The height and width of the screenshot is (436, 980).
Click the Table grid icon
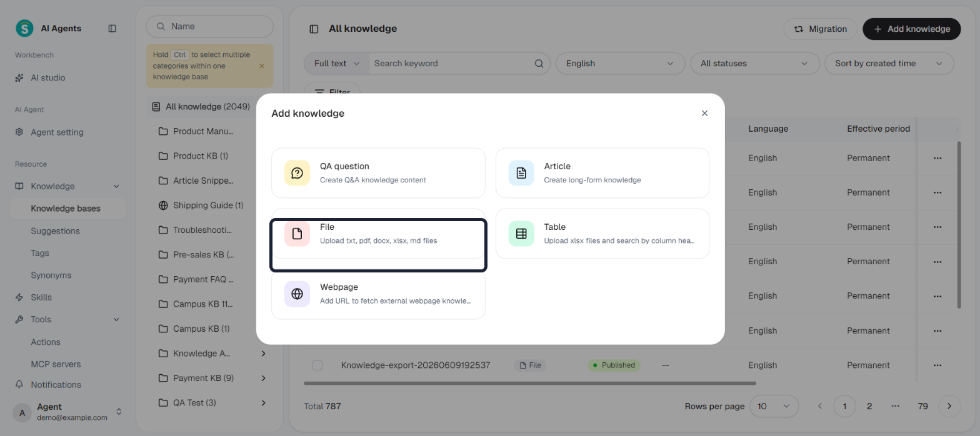coord(521,234)
